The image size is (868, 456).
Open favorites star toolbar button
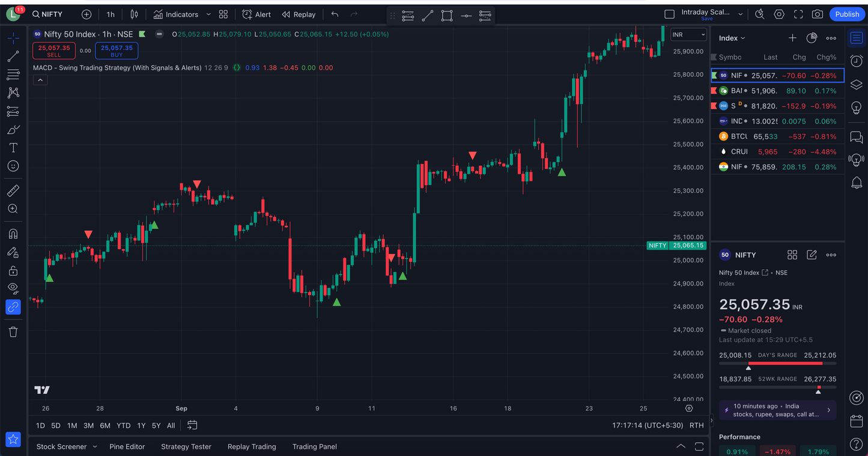[13, 439]
